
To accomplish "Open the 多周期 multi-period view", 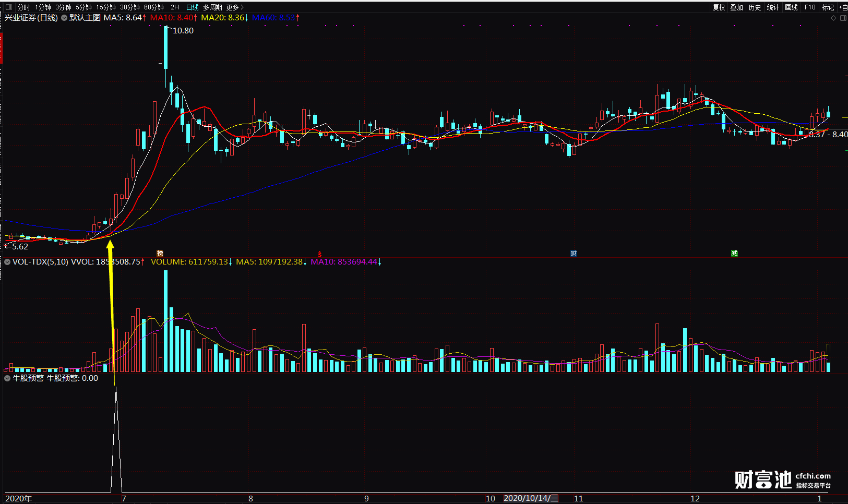I will tap(212, 7).
